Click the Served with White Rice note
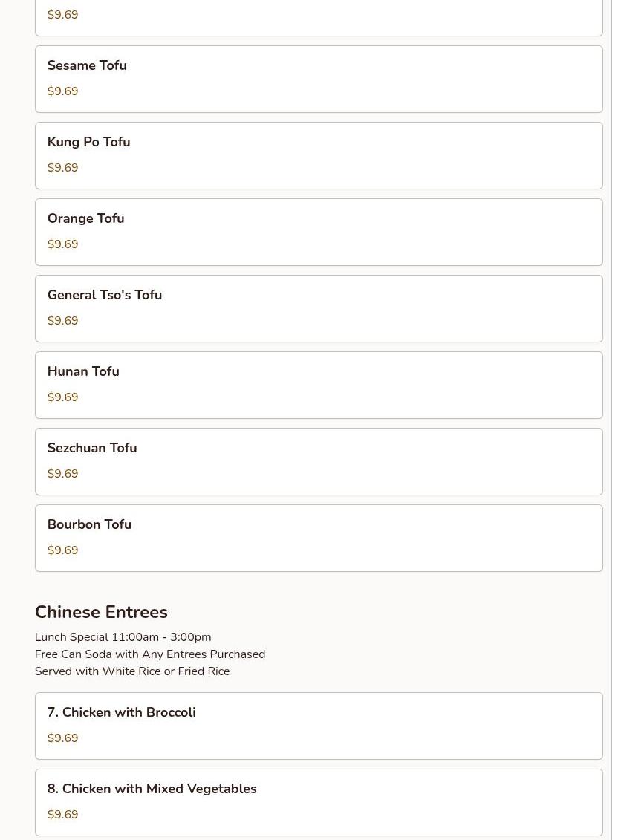This screenshot has width=627, height=840. coord(131,671)
